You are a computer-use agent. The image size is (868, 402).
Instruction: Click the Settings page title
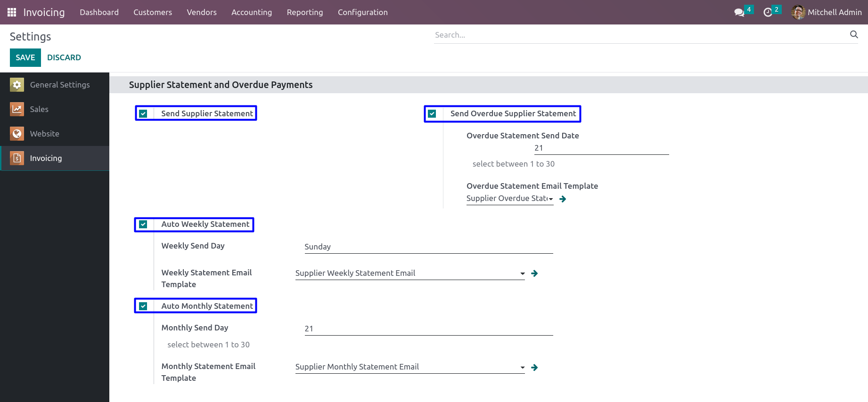[30, 37]
